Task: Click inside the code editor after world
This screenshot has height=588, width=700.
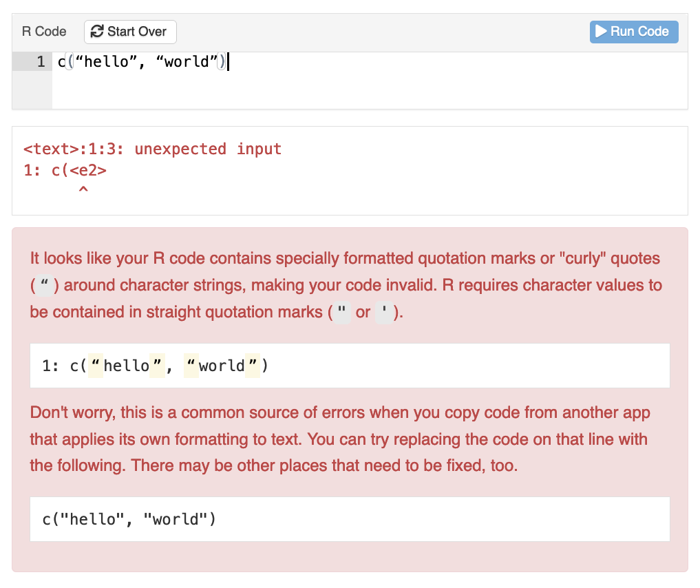Action: (227, 61)
